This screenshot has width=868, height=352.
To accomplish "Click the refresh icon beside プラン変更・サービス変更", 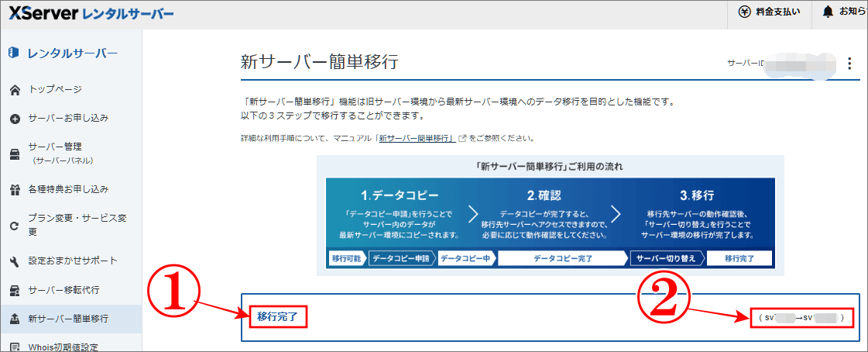I will click(x=15, y=226).
